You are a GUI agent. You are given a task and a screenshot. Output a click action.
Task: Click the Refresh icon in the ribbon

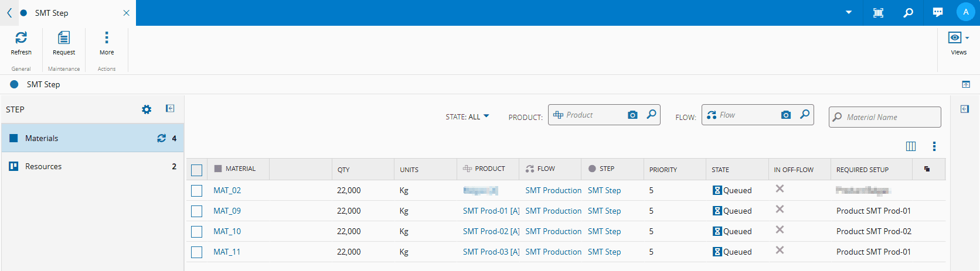pos(21,38)
